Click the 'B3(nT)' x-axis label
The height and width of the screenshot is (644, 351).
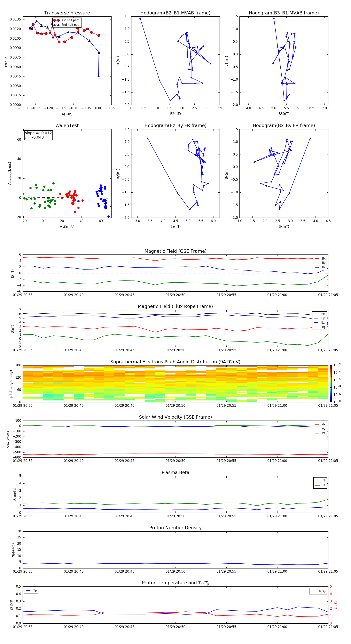(284, 114)
